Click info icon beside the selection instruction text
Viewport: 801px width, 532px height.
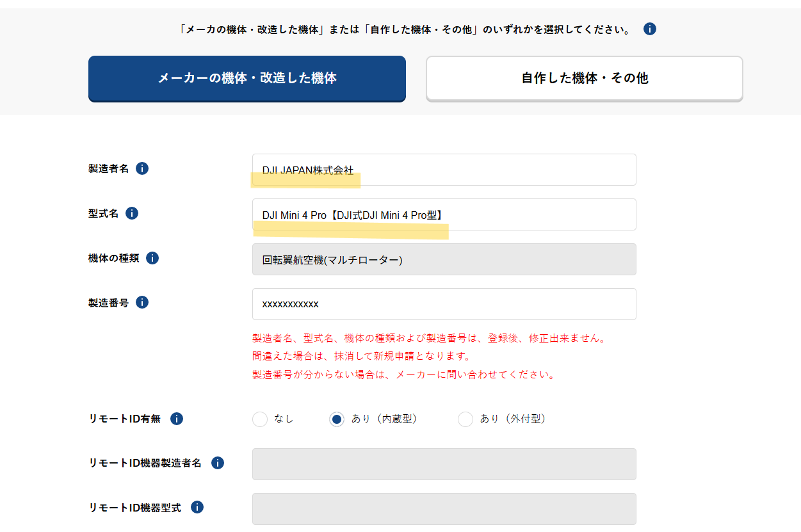[x=650, y=29]
